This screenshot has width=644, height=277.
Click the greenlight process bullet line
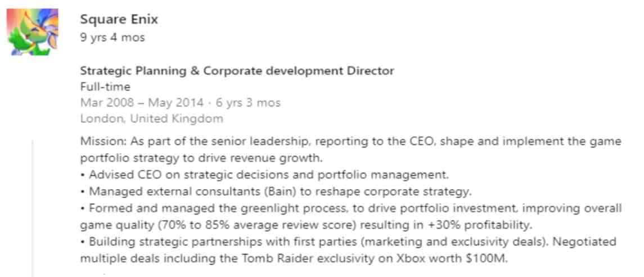pos(351,208)
